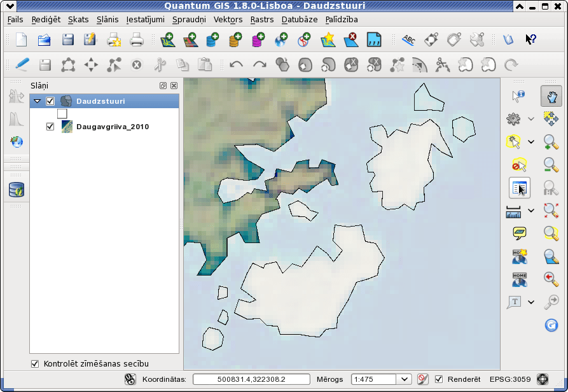Save the project with the floppy disk icon
Screen dimensions: 568x392
pyautogui.click(x=67, y=39)
